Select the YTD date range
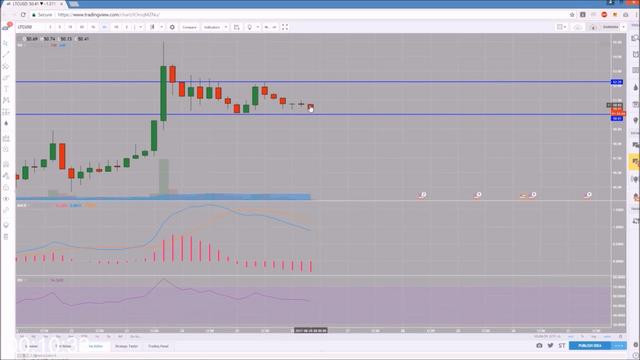Image resolution: width=640 pixels, height=360 pixels. [x=83, y=336]
